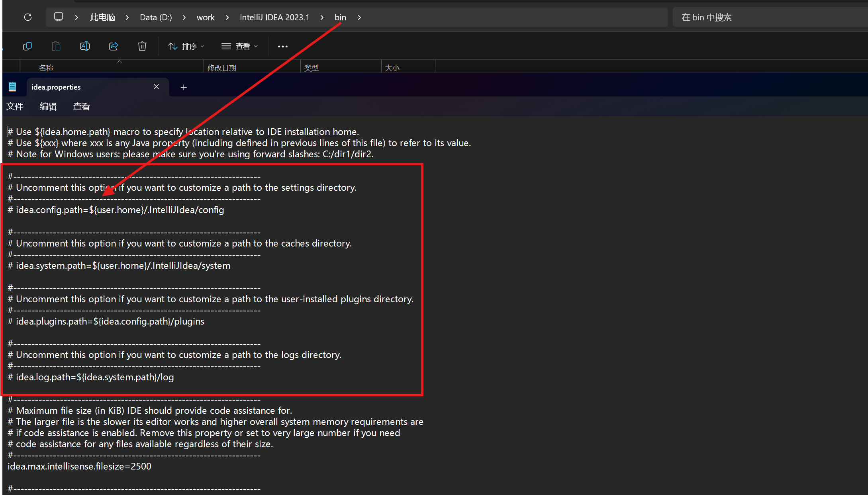Navigate to work folder breadcrumb

pyautogui.click(x=206, y=18)
